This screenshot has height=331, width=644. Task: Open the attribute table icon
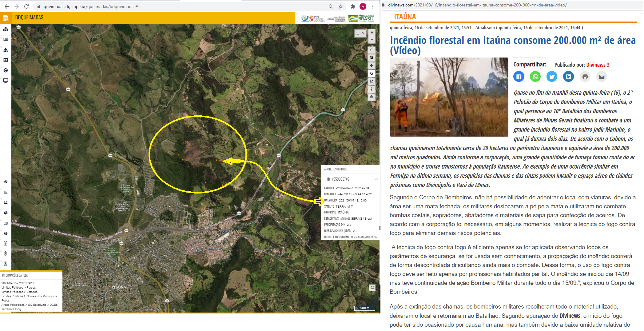(6, 60)
